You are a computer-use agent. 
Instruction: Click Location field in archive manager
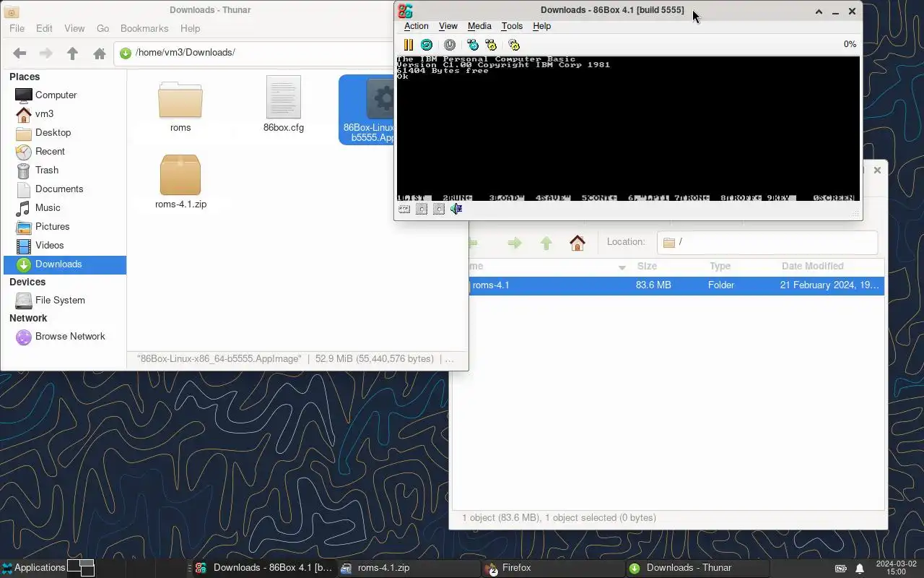click(x=767, y=242)
